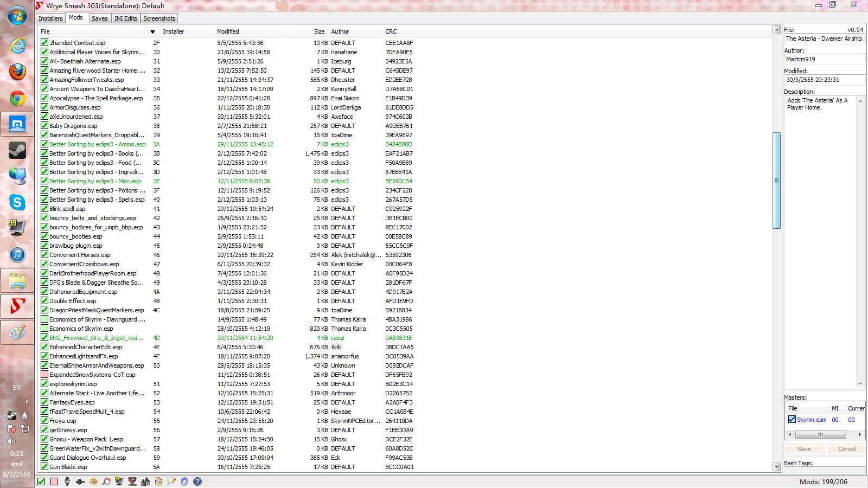Enable the Economics of Skyrim.esp checkbox
The height and width of the screenshot is (488, 868).
(44, 328)
